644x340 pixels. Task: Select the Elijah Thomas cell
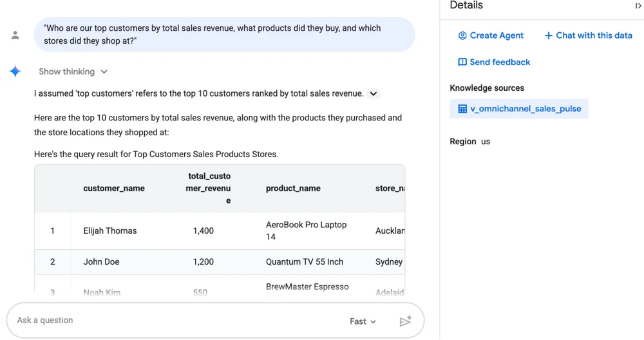(x=109, y=231)
